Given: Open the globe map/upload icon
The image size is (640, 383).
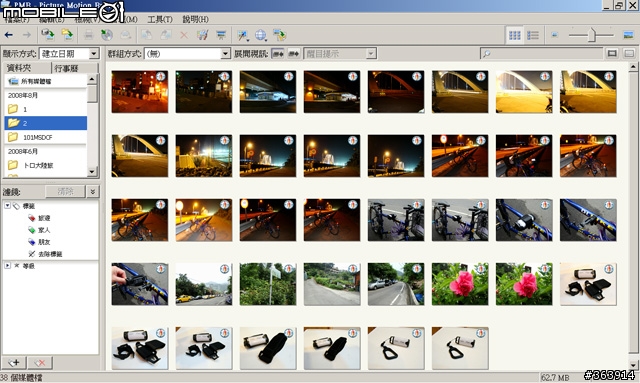Looking at the screenshot, I should click(x=261, y=35).
